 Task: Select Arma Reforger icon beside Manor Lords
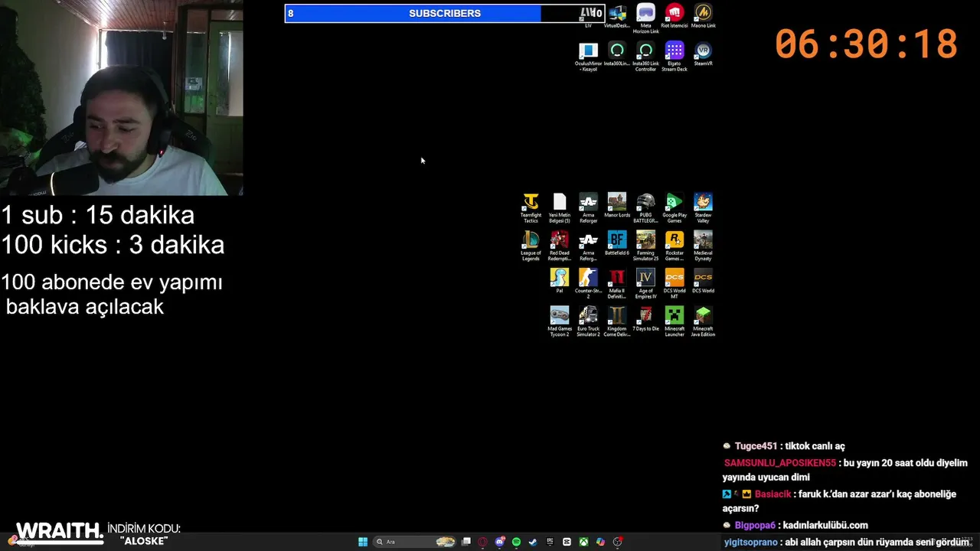[588, 208]
